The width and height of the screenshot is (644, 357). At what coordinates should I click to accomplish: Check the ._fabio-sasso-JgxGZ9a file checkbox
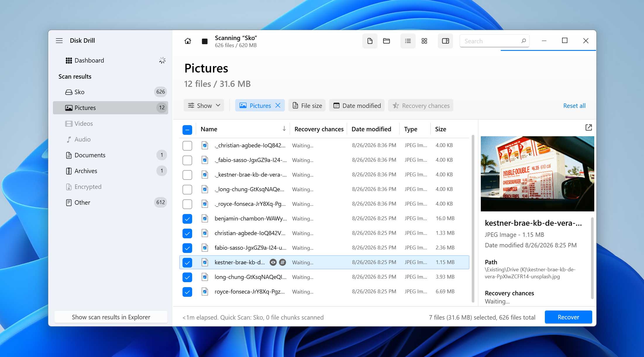coord(187,160)
